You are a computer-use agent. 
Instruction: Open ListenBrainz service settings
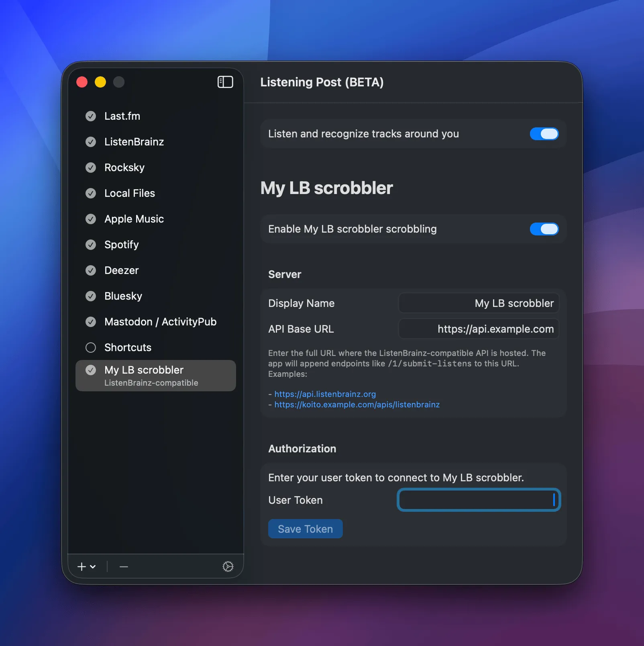(x=134, y=142)
